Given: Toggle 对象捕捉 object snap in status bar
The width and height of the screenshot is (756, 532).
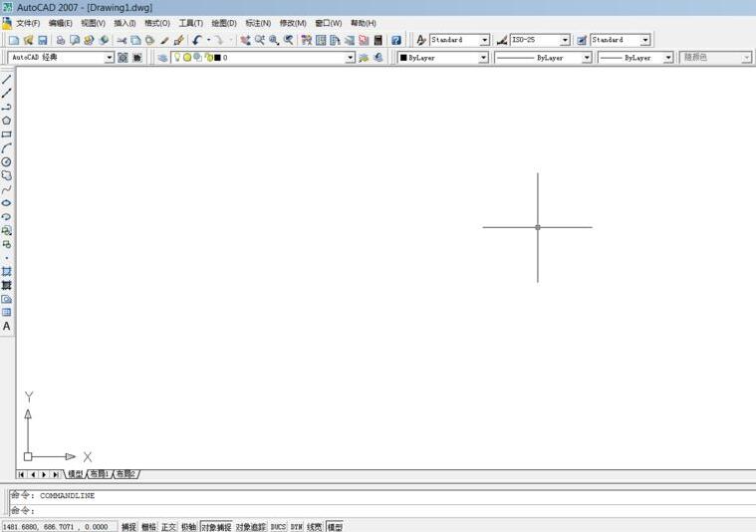Looking at the screenshot, I should pos(216,527).
